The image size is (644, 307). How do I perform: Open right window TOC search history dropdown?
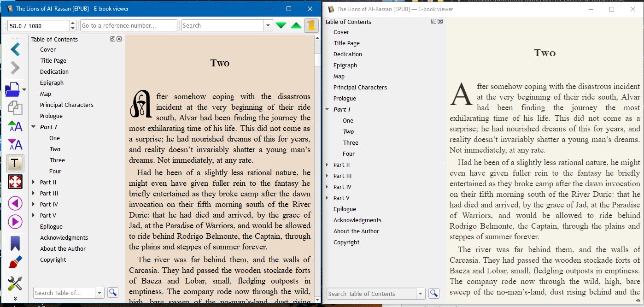tap(420, 294)
